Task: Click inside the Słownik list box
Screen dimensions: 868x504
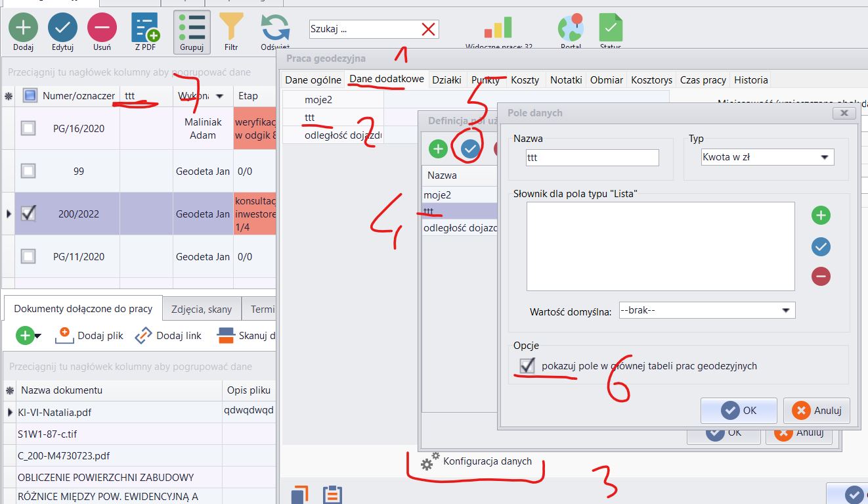Action: (661, 246)
